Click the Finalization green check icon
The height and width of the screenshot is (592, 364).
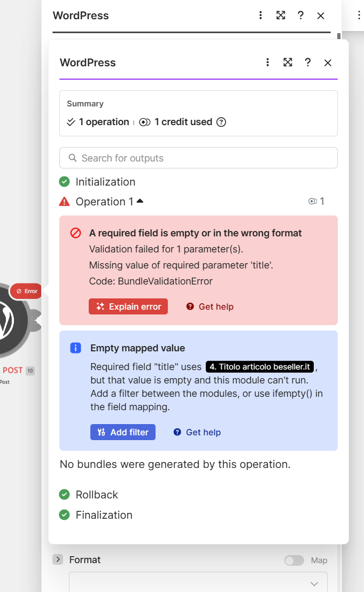click(x=65, y=514)
